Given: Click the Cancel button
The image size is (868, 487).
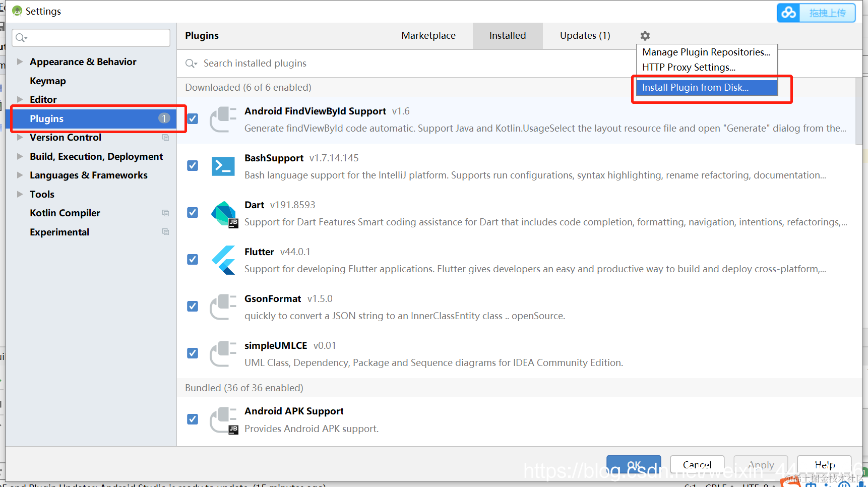Looking at the screenshot, I should (x=697, y=465).
